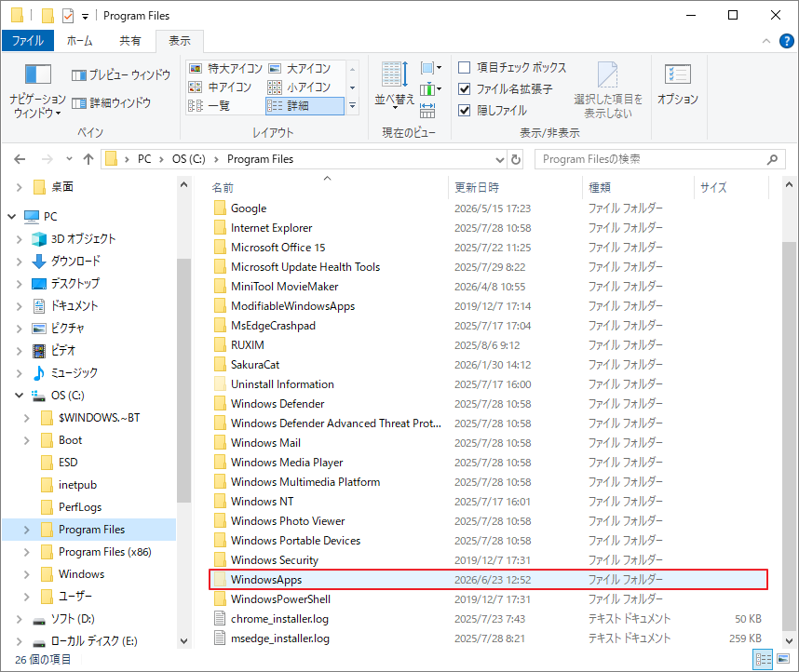This screenshot has height=672, width=799.
Task: Choose 詳細 details layout
Action: pyautogui.click(x=305, y=106)
